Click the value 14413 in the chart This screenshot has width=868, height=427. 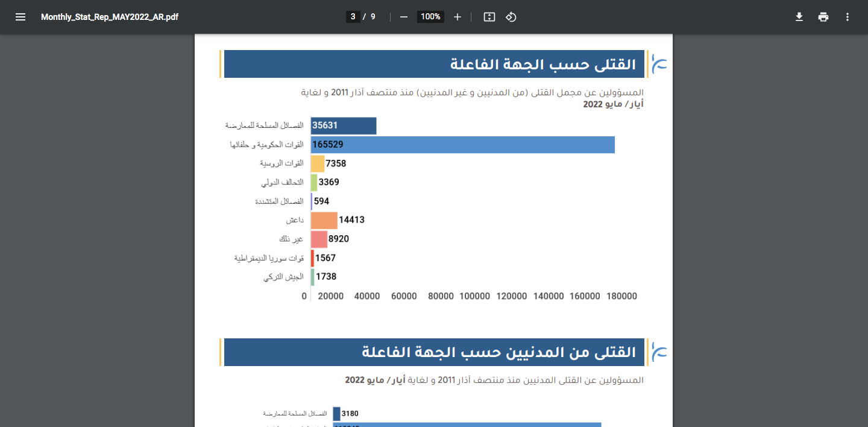(351, 220)
